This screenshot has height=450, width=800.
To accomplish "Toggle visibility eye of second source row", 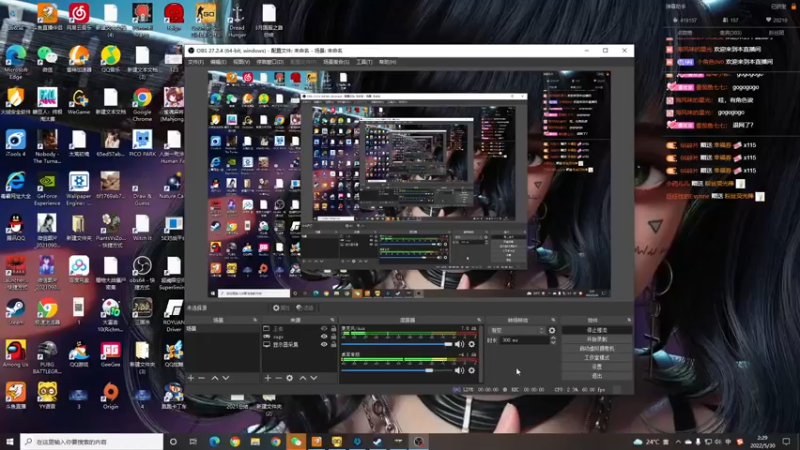I will coord(324,337).
